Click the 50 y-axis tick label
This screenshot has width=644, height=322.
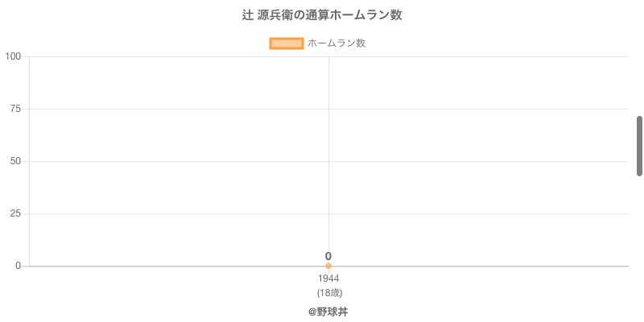15,161
